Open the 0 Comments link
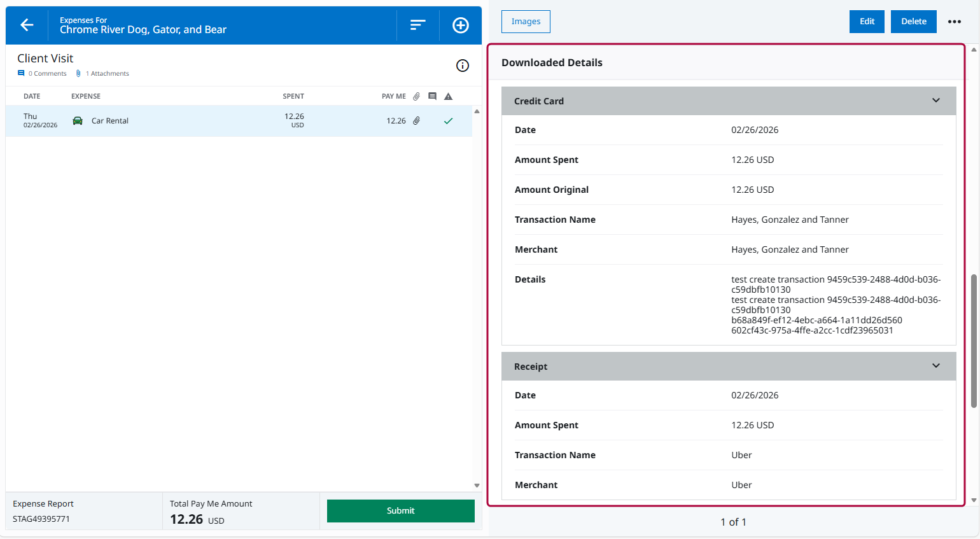The height and width of the screenshot is (539, 980). 41,73
